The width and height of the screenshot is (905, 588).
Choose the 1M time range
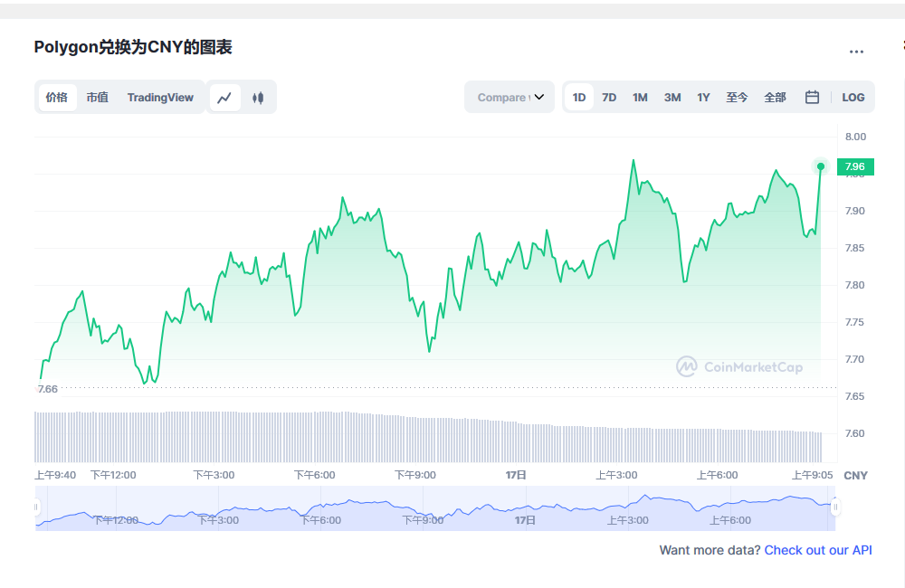point(640,98)
